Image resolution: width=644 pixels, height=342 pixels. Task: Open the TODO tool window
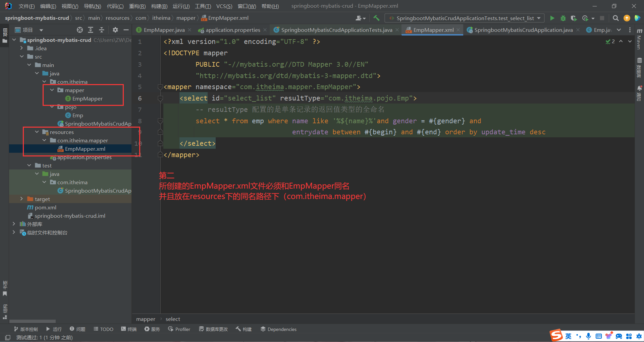(x=103, y=329)
